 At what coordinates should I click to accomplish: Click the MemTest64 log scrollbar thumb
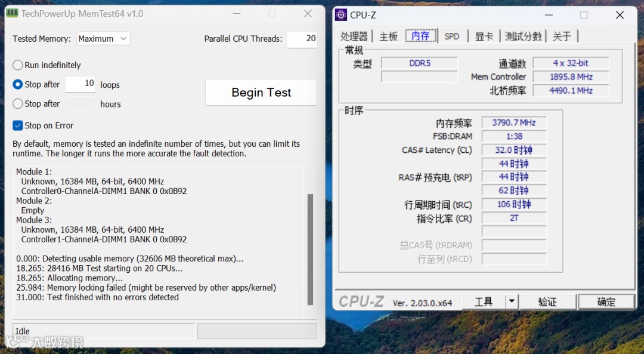click(310, 249)
